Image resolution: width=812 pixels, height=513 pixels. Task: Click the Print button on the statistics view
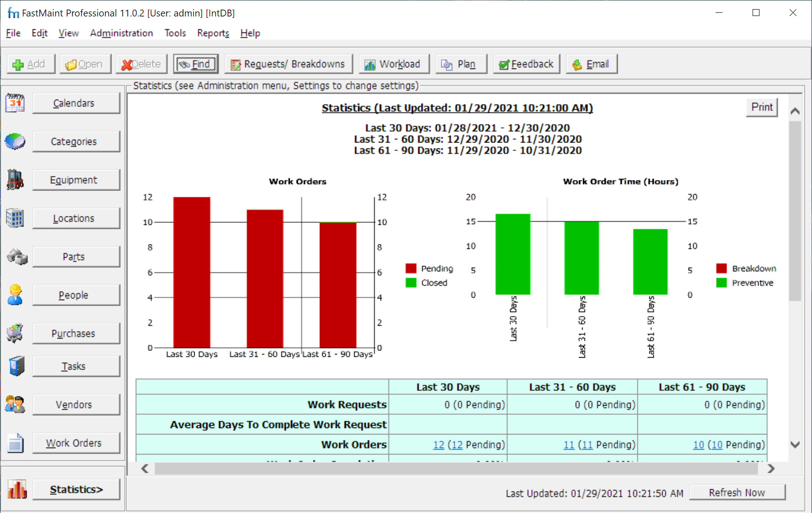762,107
